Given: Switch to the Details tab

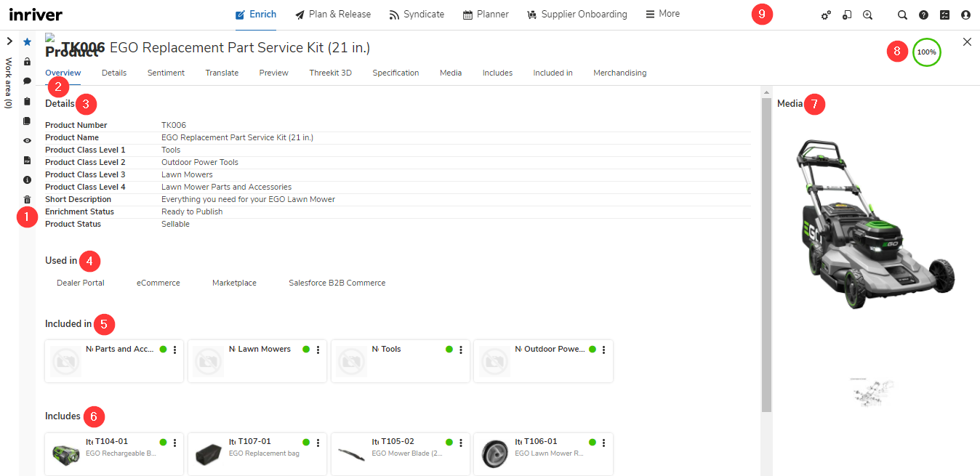Looking at the screenshot, I should click(x=114, y=73).
